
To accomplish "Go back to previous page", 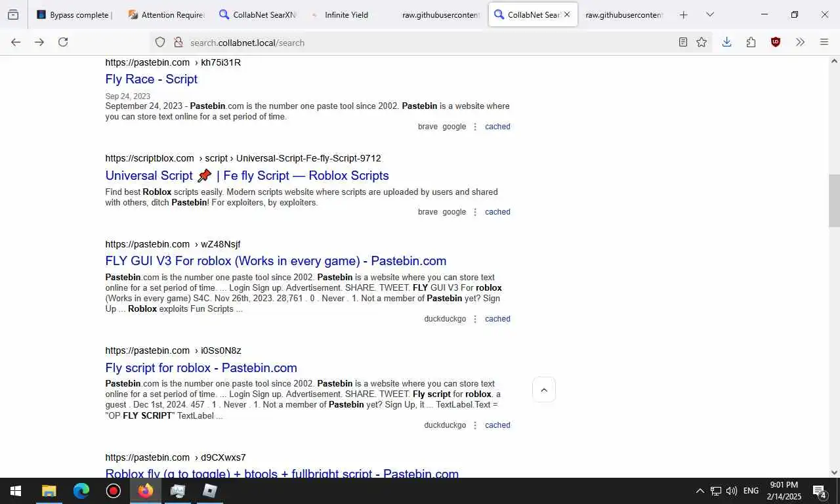I will pyautogui.click(x=16, y=42).
